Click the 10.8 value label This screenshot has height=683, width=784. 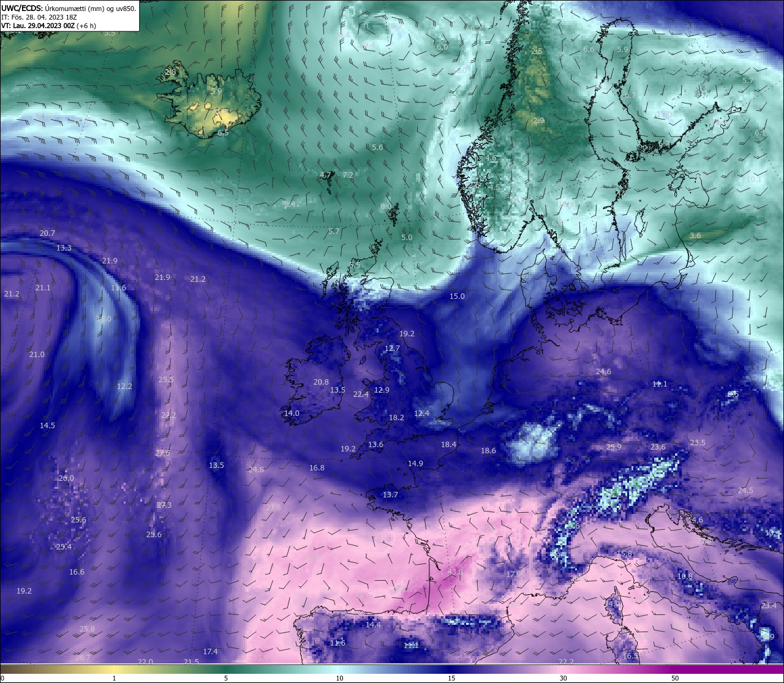tap(685, 576)
